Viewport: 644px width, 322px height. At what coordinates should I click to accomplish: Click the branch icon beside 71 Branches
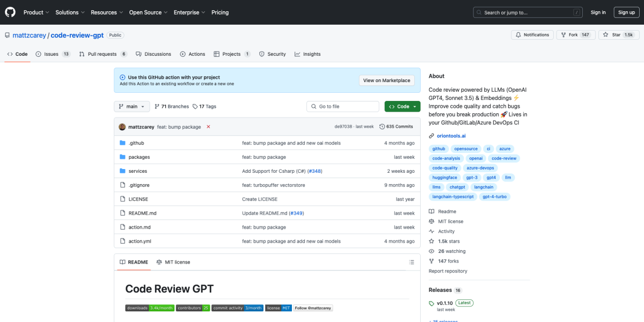coord(156,106)
